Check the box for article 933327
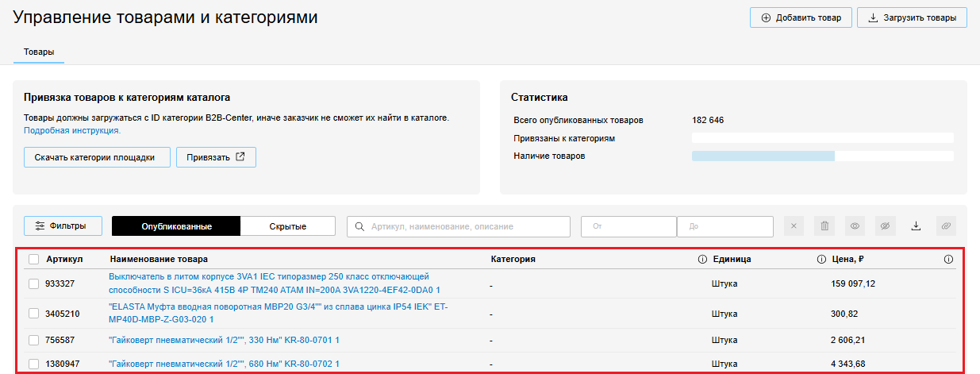The width and height of the screenshot is (980, 374). pos(33,283)
